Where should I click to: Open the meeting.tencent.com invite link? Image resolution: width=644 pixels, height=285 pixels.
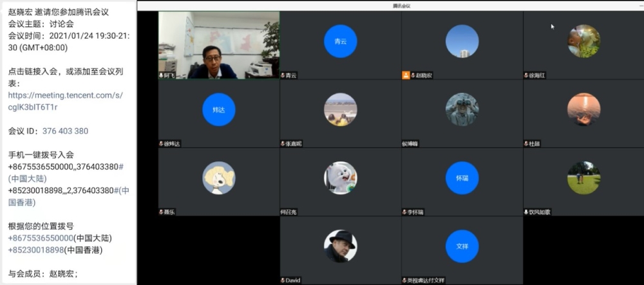65,101
